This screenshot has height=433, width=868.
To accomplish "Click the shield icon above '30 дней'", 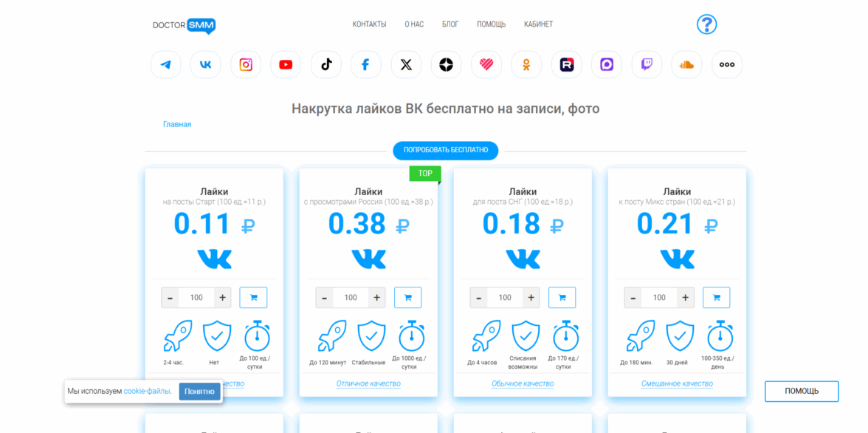I will 680,336.
